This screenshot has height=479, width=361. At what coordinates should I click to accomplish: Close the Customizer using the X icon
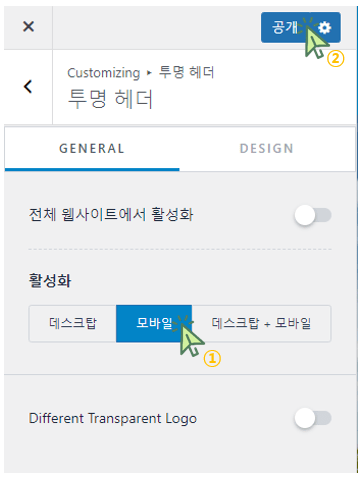click(x=28, y=26)
